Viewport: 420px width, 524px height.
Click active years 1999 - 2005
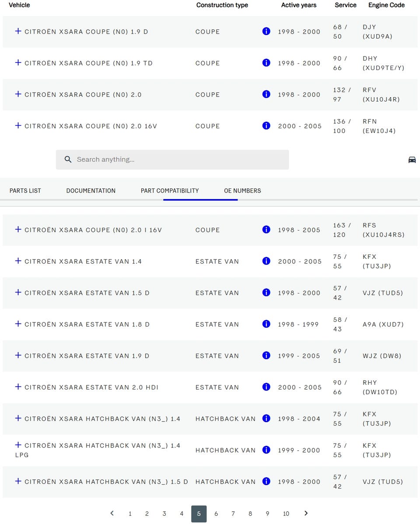click(299, 356)
